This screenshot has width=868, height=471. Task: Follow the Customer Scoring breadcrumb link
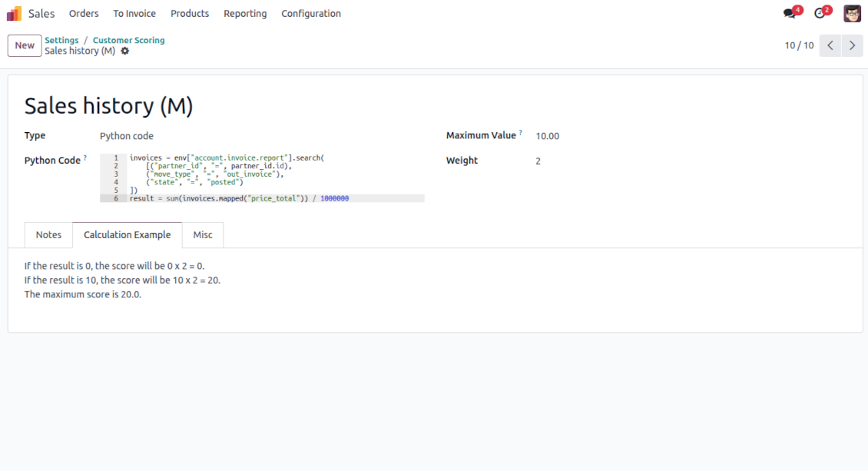[x=128, y=40]
